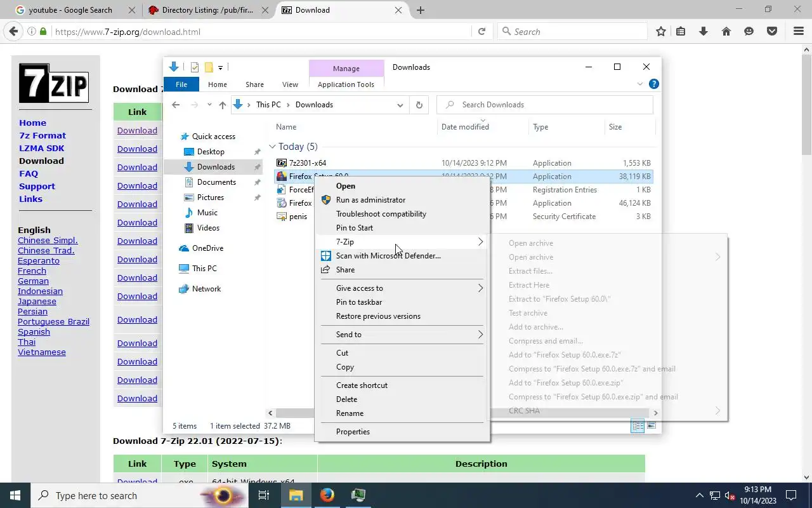Open the address bar history dropdown
This screenshot has width=812, height=508.
(400, 105)
